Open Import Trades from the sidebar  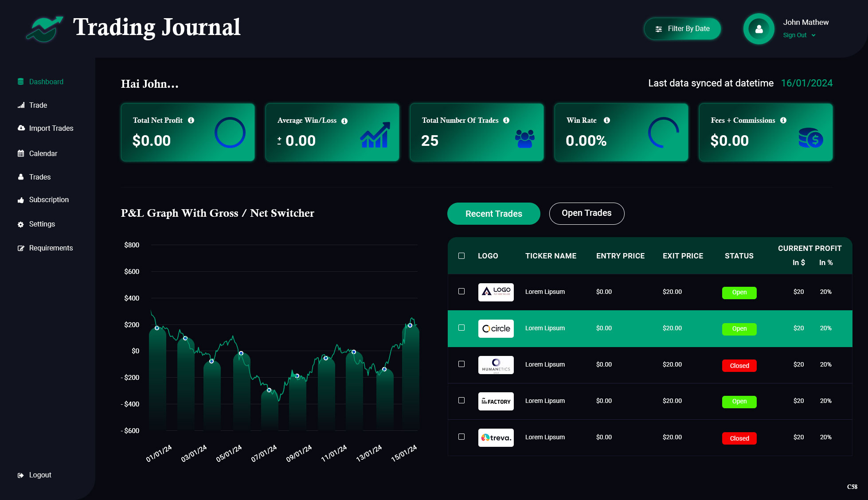(x=51, y=128)
